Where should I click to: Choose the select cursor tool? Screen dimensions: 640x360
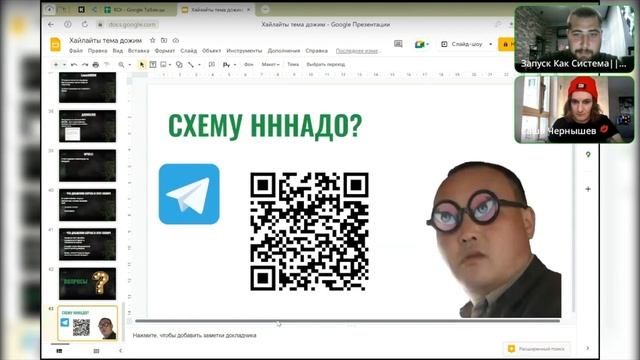142,64
